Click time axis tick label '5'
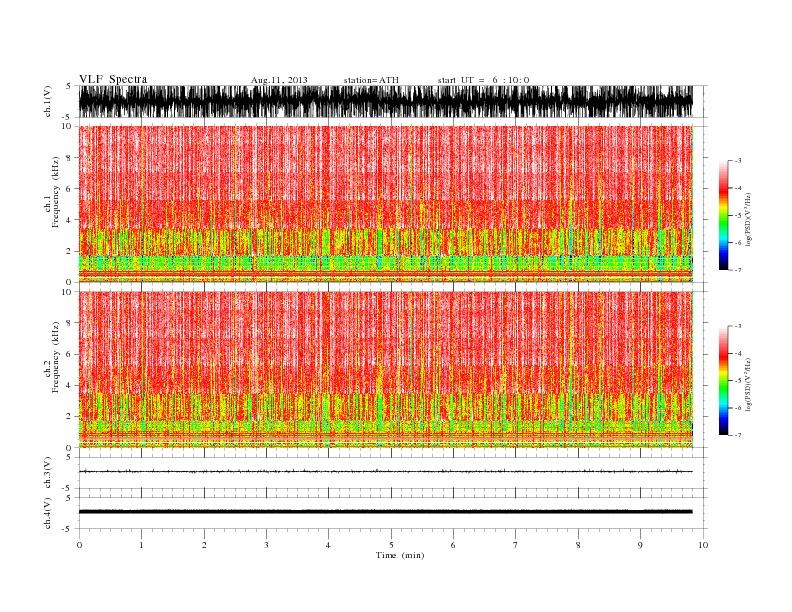The height and width of the screenshot is (612, 792). (391, 545)
